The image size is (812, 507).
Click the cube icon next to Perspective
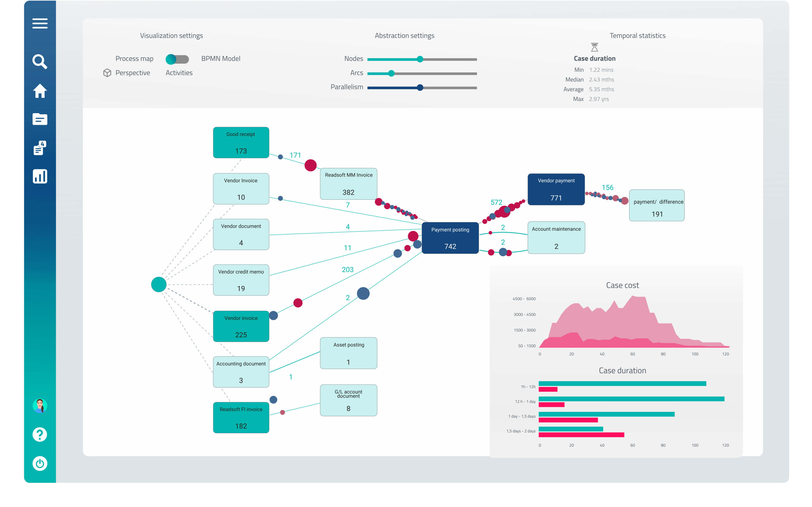click(x=107, y=73)
